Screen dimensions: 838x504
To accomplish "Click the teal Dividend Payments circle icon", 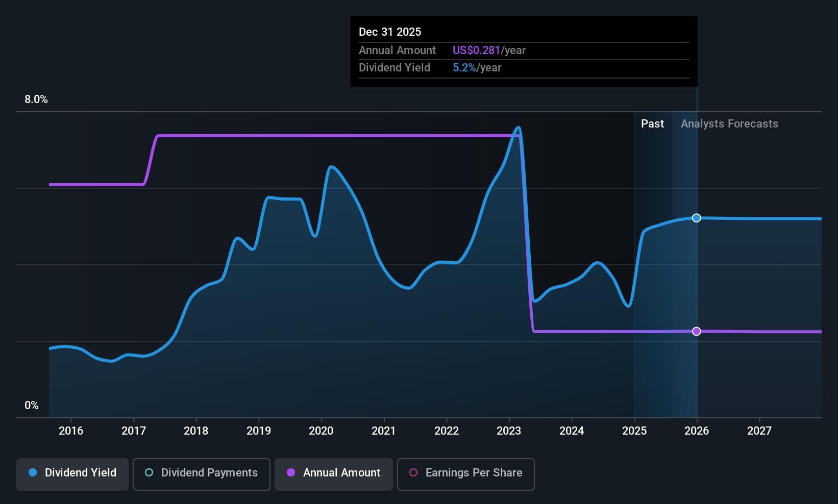I will [x=149, y=472].
